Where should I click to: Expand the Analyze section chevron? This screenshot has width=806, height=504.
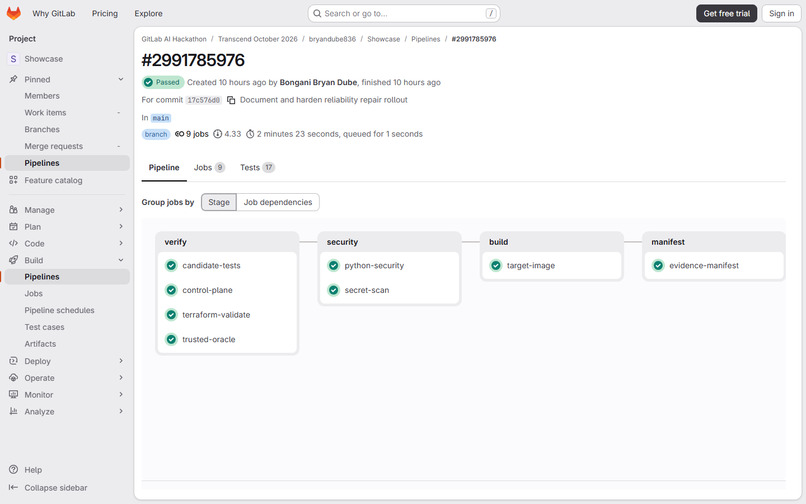point(121,411)
